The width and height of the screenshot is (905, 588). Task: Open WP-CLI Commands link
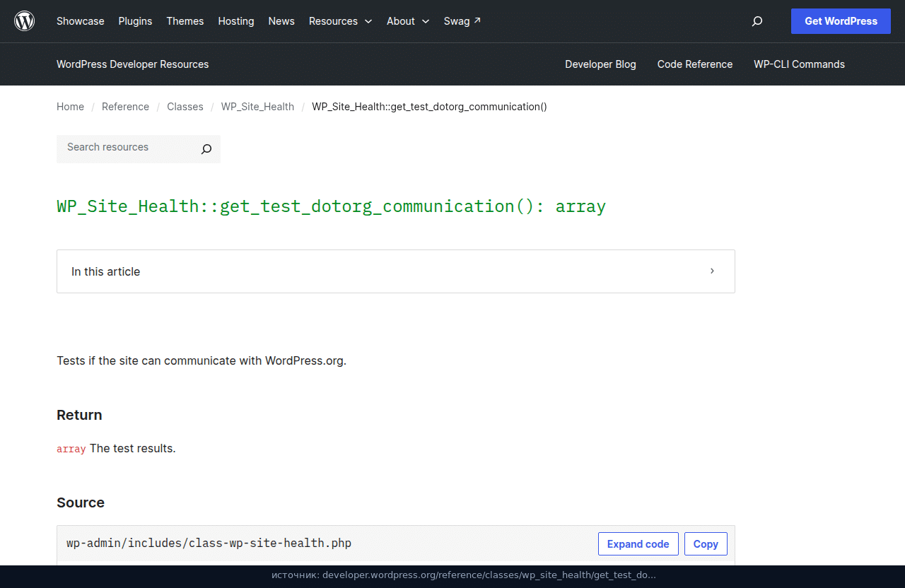pyautogui.click(x=799, y=64)
